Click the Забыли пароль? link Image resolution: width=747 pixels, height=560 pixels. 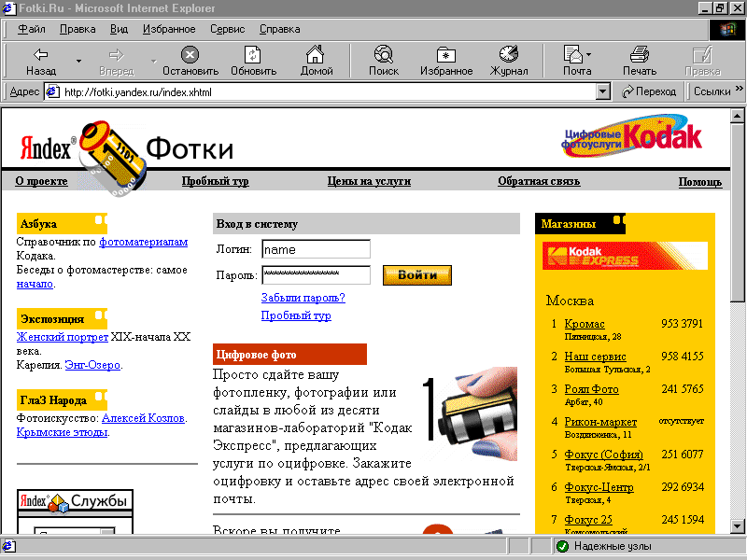[303, 298]
